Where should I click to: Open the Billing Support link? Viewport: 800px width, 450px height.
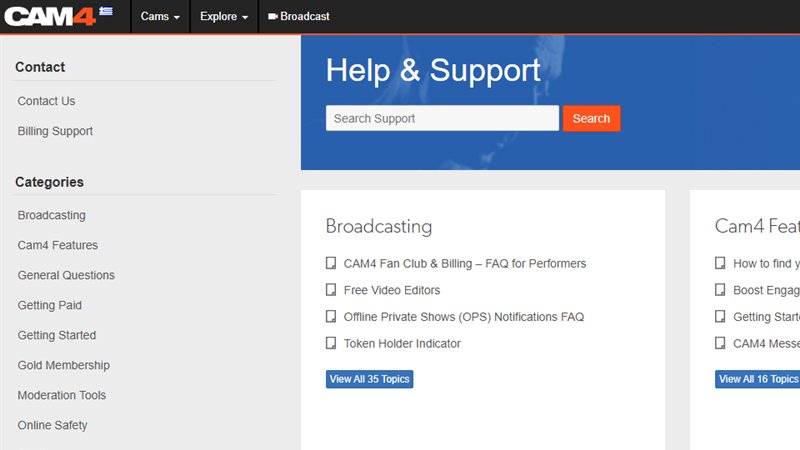[x=55, y=131]
